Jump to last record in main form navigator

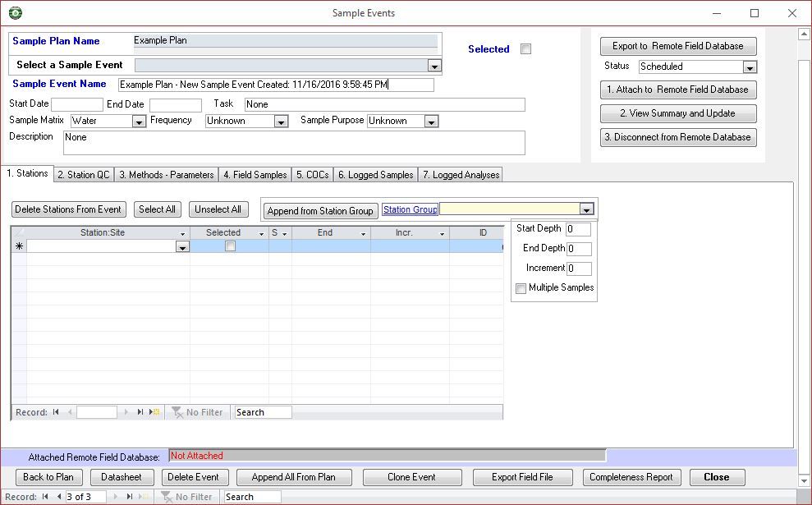click(130, 497)
